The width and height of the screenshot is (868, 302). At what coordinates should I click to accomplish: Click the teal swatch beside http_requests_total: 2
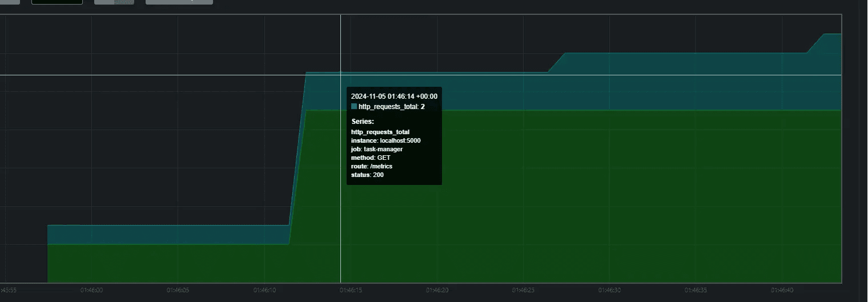point(354,107)
